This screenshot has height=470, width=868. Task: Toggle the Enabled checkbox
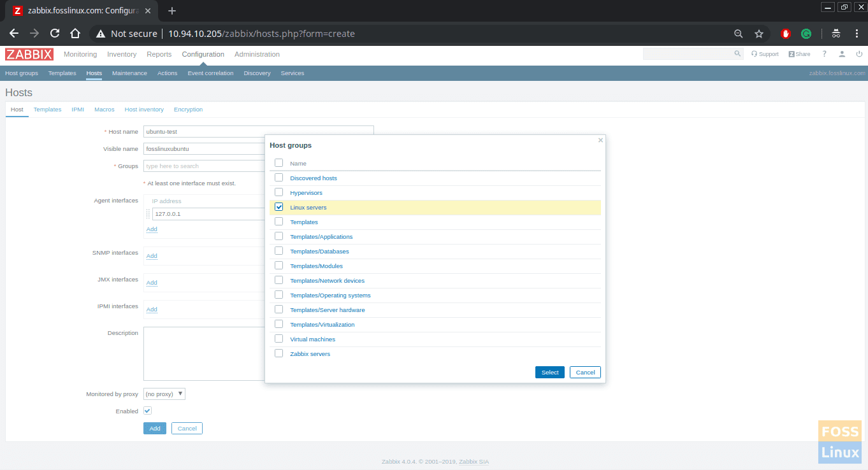(148, 411)
